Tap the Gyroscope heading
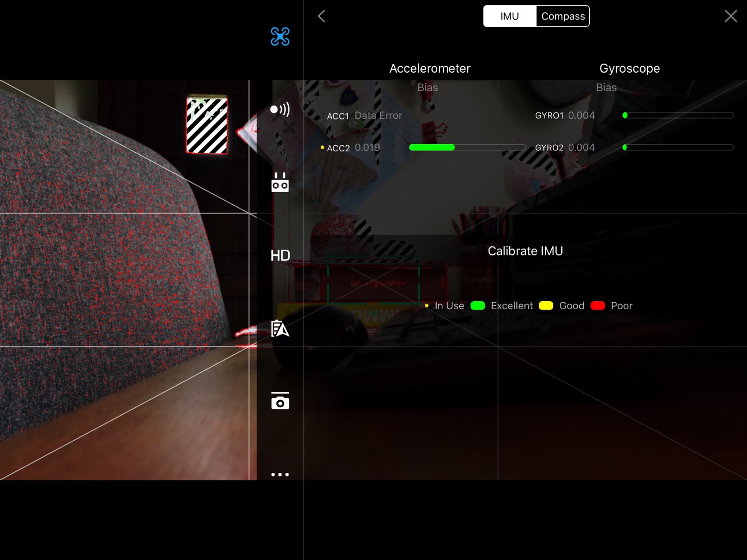The width and height of the screenshot is (747, 560). [x=629, y=69]
